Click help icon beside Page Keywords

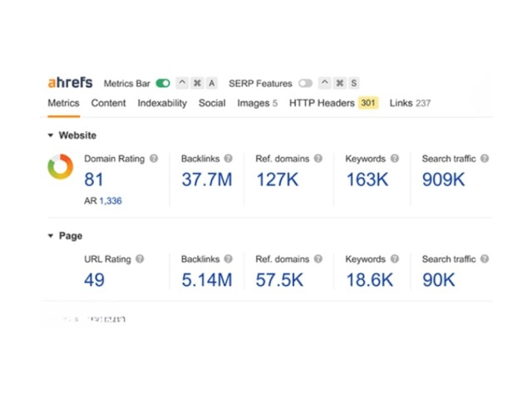395,259
